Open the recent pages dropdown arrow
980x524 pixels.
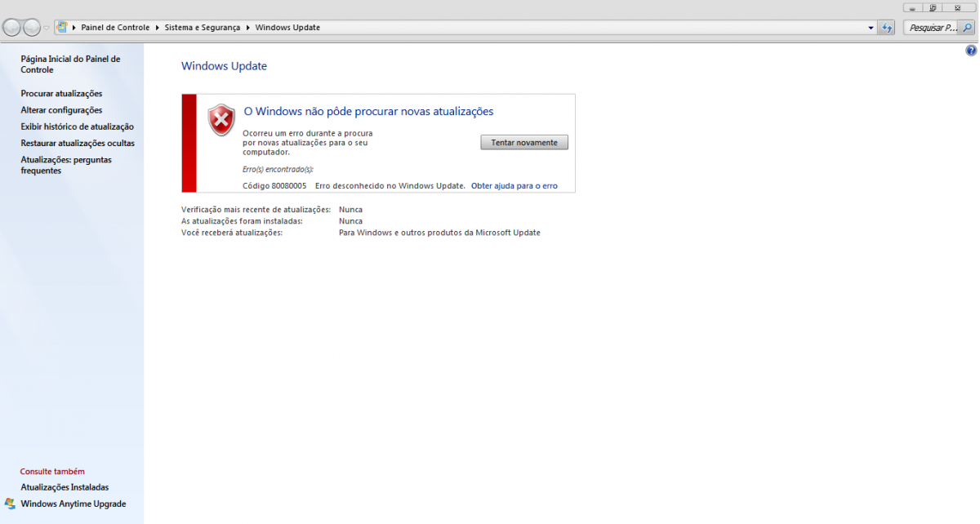(47, 28)
